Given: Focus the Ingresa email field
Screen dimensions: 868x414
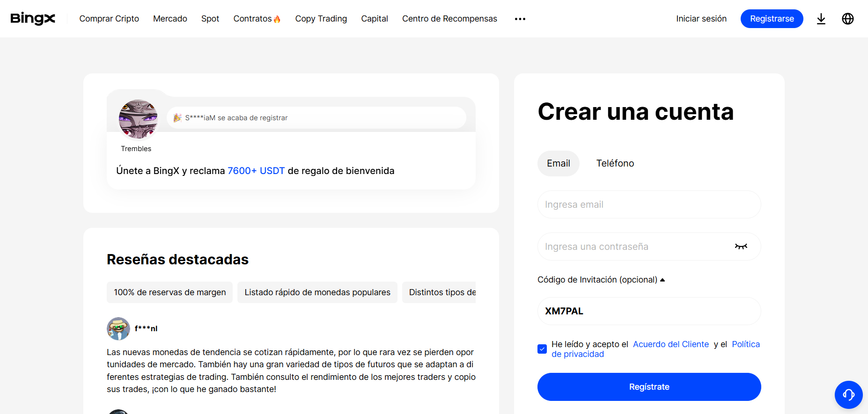Looking at the screenshot, I should pos(648,204).
